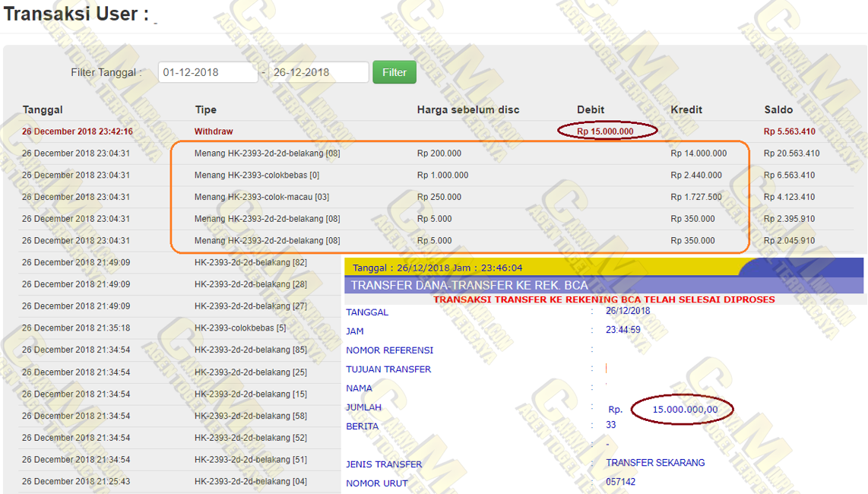Click the Kredit column header
The width and height of the screenshot is (868, 494).
pyautogui.click(x=686, y=109)
